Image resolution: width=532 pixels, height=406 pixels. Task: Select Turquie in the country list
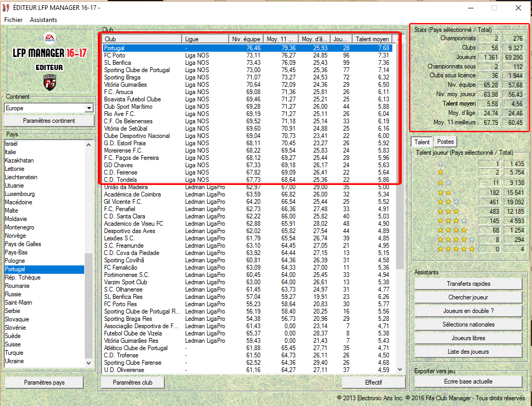tap(44, 353)
